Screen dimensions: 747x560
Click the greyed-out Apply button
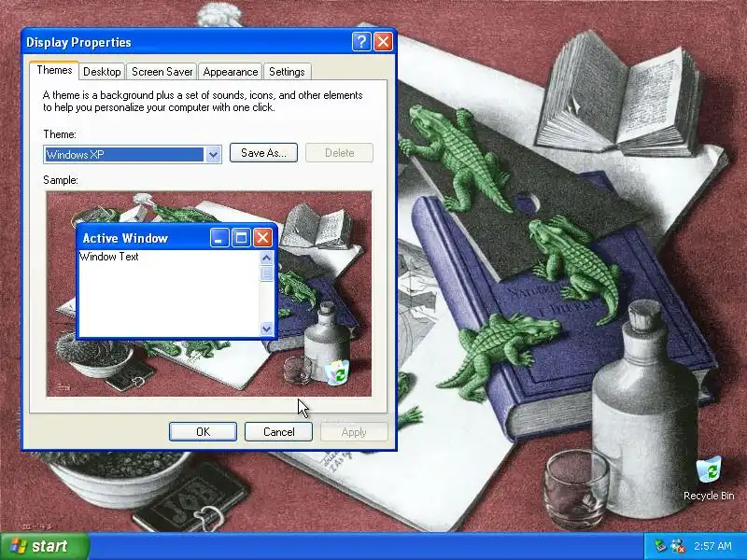point(354,431)
